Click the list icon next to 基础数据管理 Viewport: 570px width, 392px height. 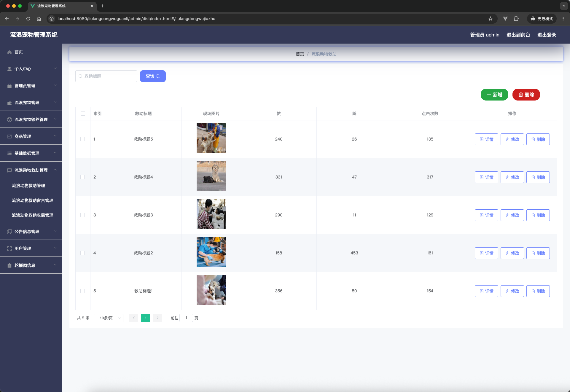[x=9, y=153]
